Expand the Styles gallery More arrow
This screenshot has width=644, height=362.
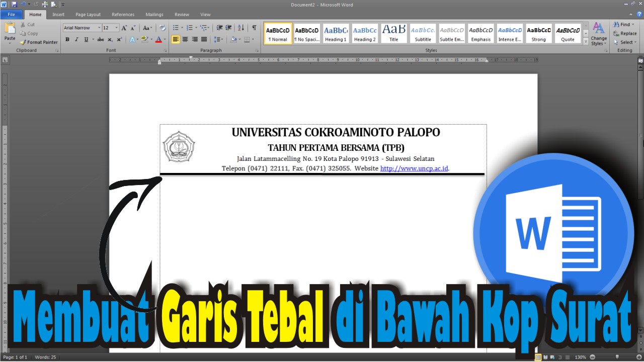tap(586, 41)
